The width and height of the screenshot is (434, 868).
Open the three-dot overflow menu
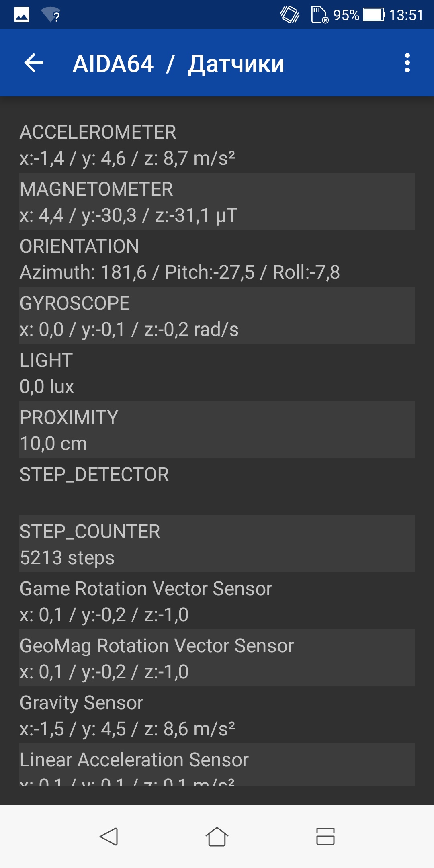click(407, 63)
